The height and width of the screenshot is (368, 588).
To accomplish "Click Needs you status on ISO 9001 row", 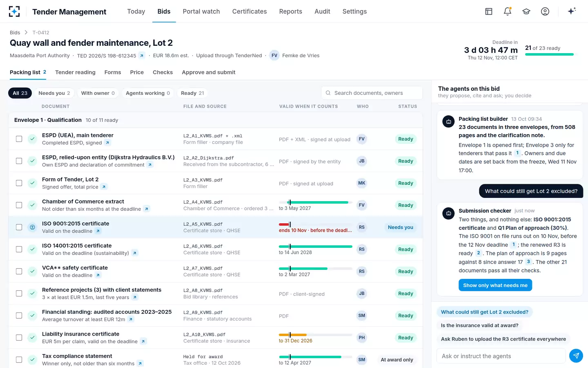I will pyautogui.click(x=400, y=227).
